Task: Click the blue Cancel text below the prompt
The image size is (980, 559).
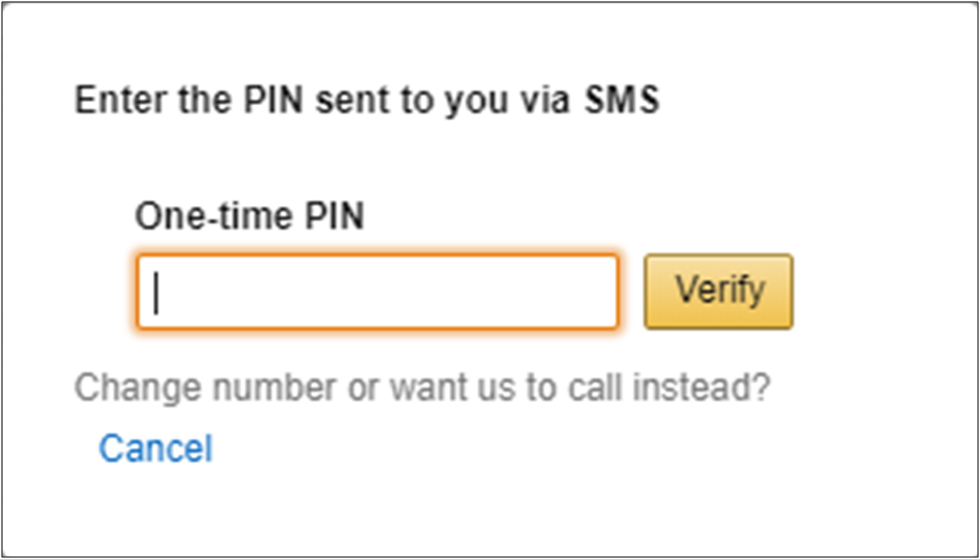Action: [156, 448]
